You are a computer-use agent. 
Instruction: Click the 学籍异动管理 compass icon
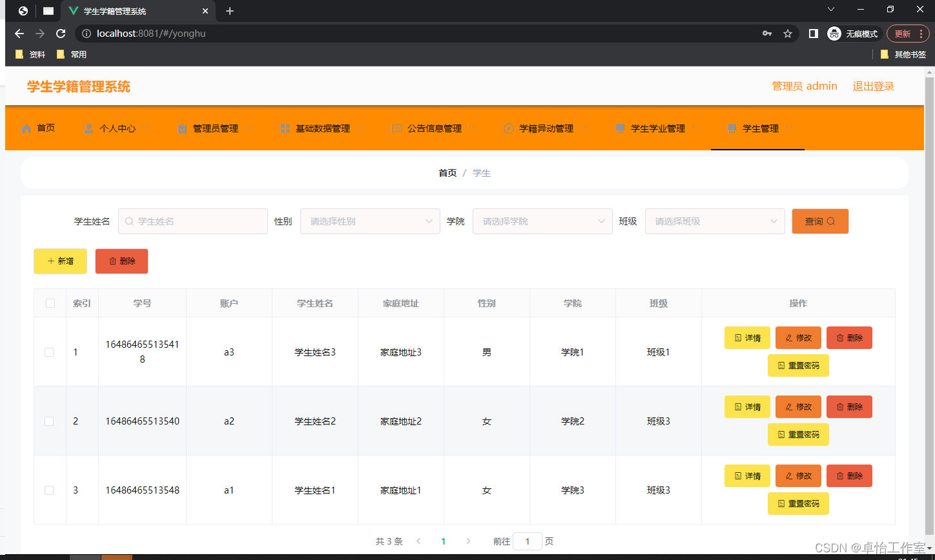[x=508, y=128]
